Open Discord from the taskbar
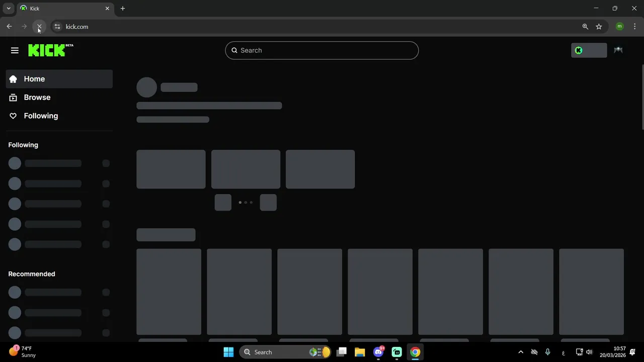The image size is (644, 362). pyautogui.click(x=378, y=352)
